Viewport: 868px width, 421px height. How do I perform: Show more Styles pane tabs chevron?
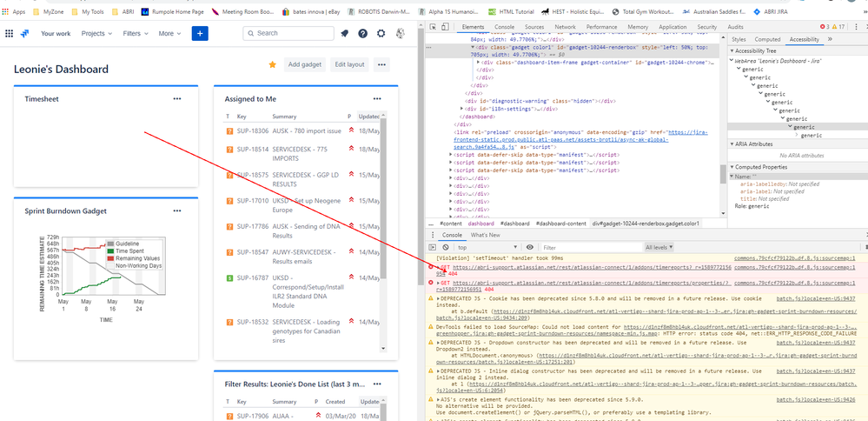830,39
